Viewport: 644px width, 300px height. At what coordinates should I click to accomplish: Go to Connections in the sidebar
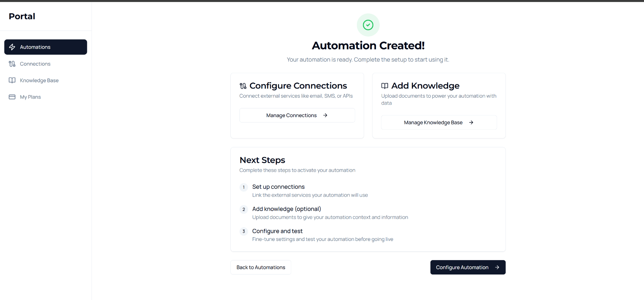click(x=35, y=64)
